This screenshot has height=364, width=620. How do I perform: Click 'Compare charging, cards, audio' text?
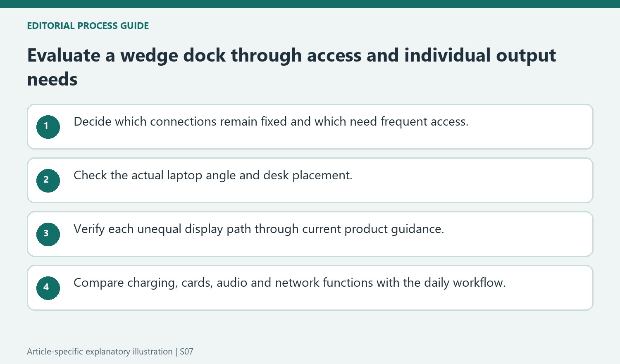290,283
